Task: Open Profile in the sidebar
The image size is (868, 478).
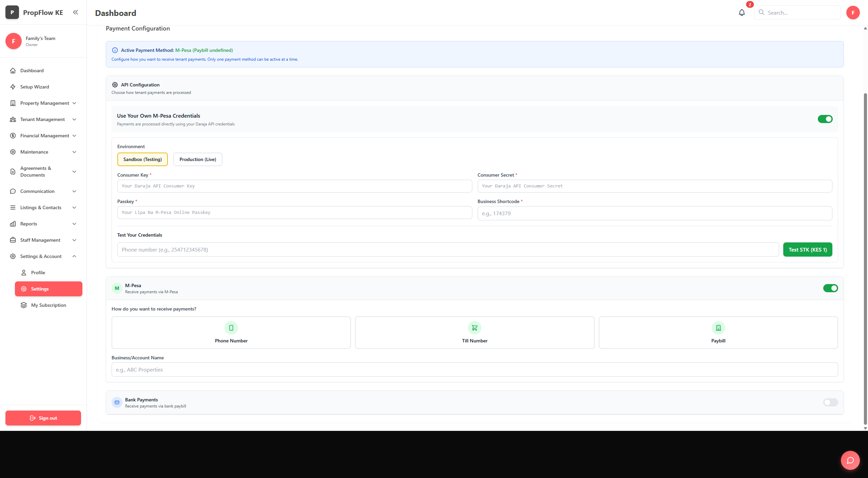Action: pyautogui.click(x=38, y=273)
